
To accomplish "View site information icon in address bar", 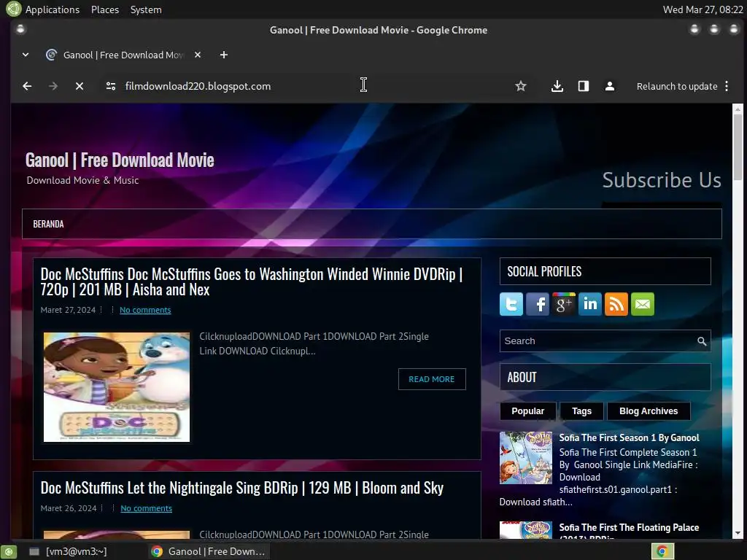I will pos(111,86).
